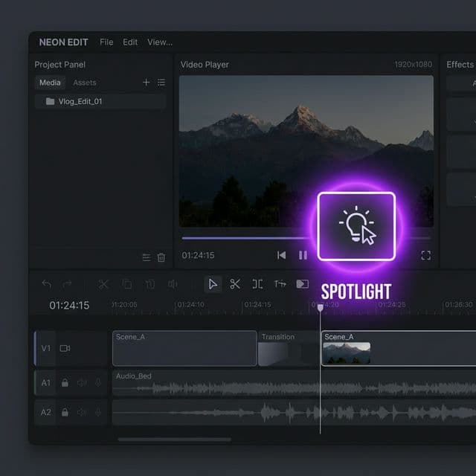Cut selection with dimmed scissors icon

[103, 284]
